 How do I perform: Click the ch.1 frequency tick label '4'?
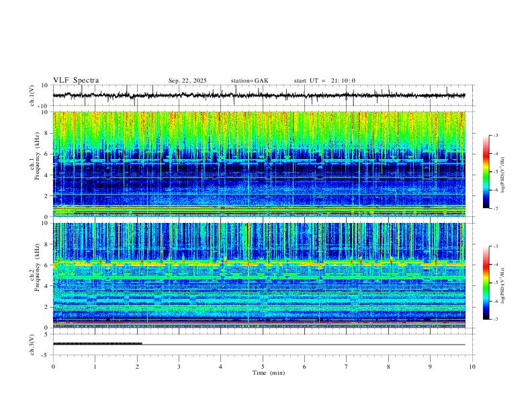[47, 175]
